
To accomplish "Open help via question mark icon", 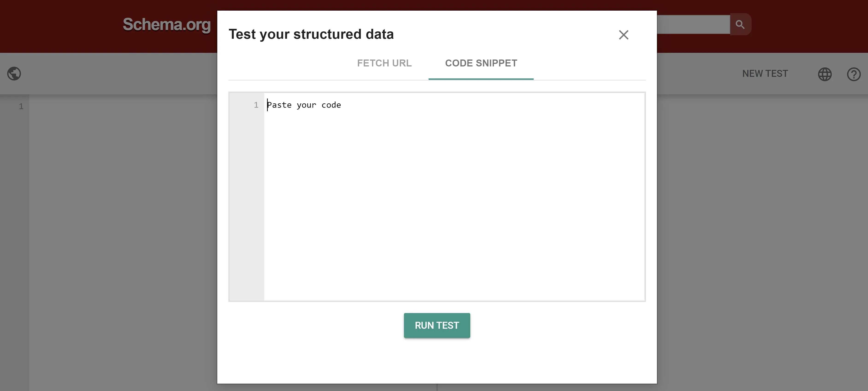I will [853, 74].
